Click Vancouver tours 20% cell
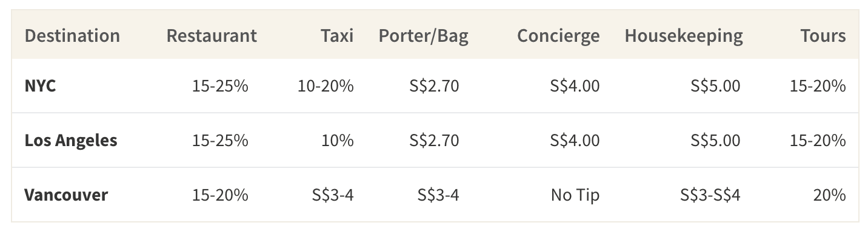 830,195
